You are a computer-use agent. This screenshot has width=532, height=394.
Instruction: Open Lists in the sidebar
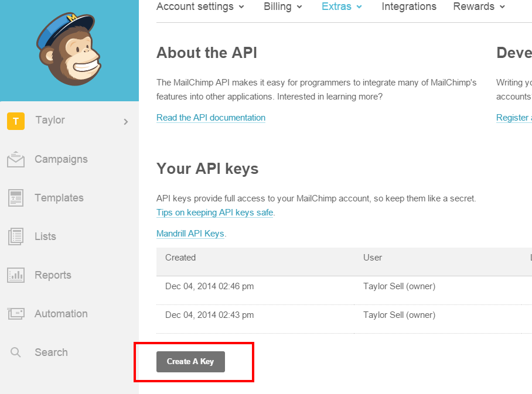tap(45, 237)
